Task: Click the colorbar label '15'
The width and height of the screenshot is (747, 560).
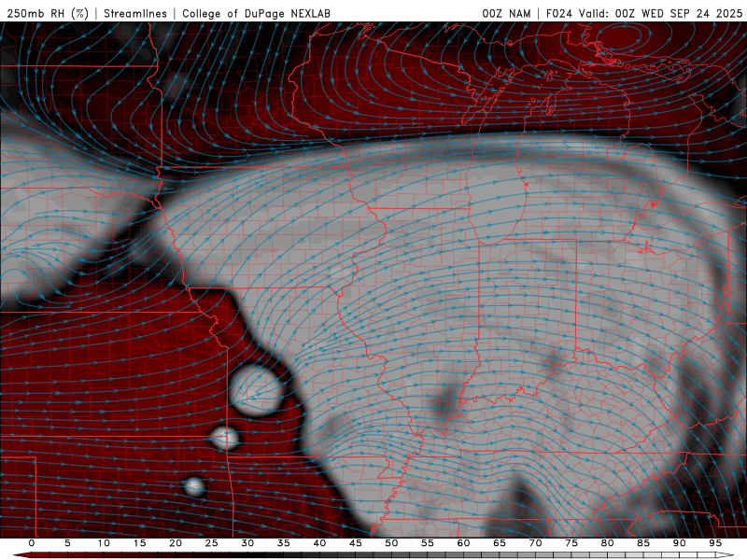Action: tap(139, 543)
